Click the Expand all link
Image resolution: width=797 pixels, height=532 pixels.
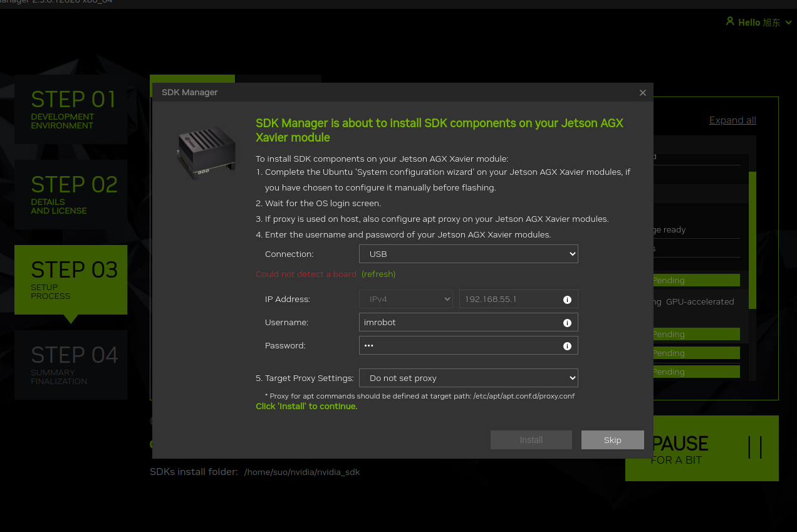(x=732, y=120)
